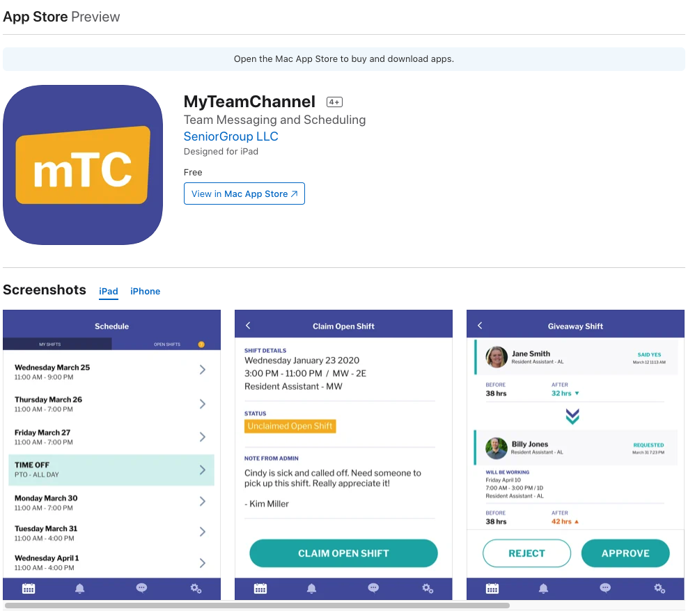Click the Mac App Store banner message
695x616 pixels.
click(x=344, y=59)
